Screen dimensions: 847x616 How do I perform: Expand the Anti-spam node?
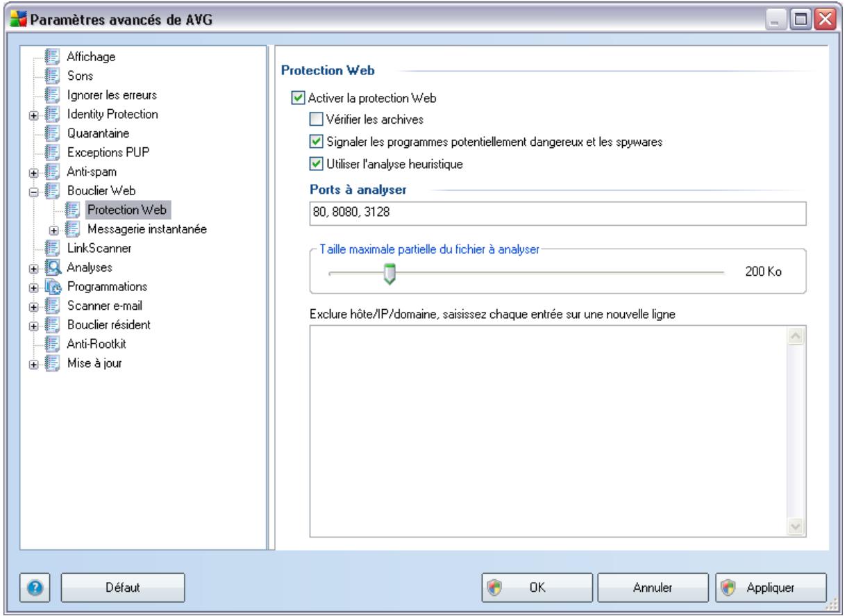33,172
